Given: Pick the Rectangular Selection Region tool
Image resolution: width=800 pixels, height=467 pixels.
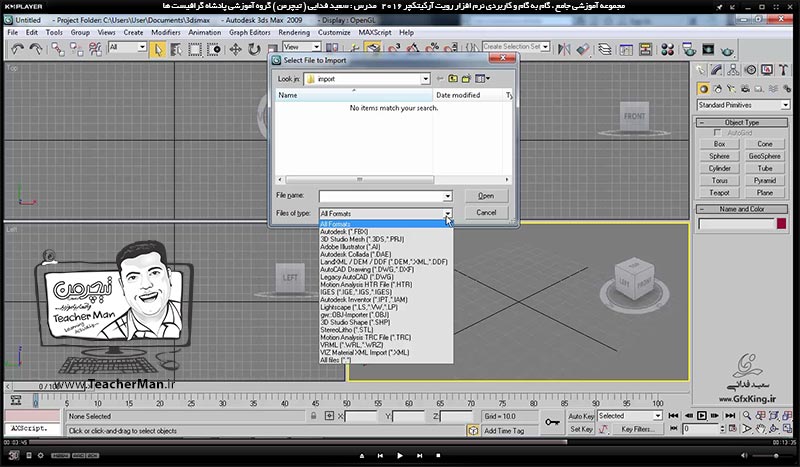Looking at the screenshot, I should [195, 49].
